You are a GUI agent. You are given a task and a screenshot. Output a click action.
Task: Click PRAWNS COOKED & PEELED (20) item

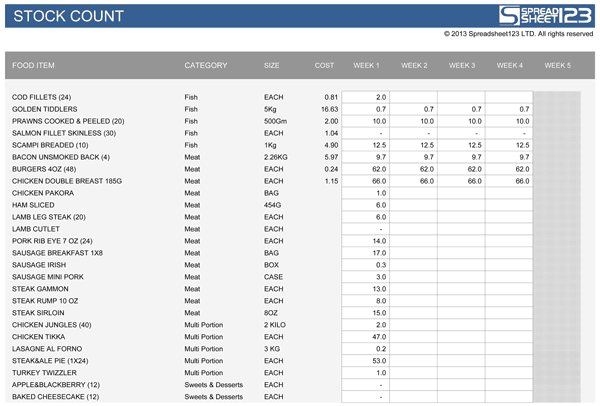pyautogui.click(x=68, y=121)
